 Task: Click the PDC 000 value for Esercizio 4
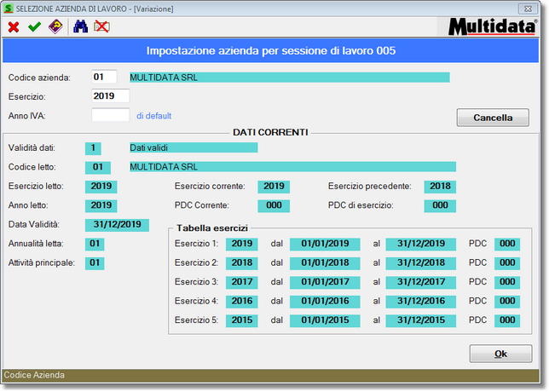tap(507, 302)
